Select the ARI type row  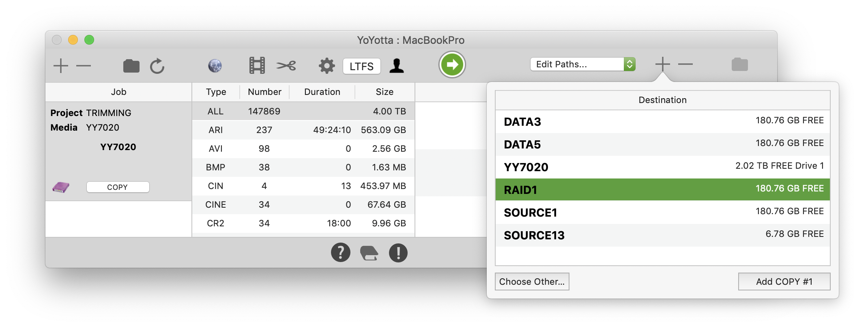303,130
